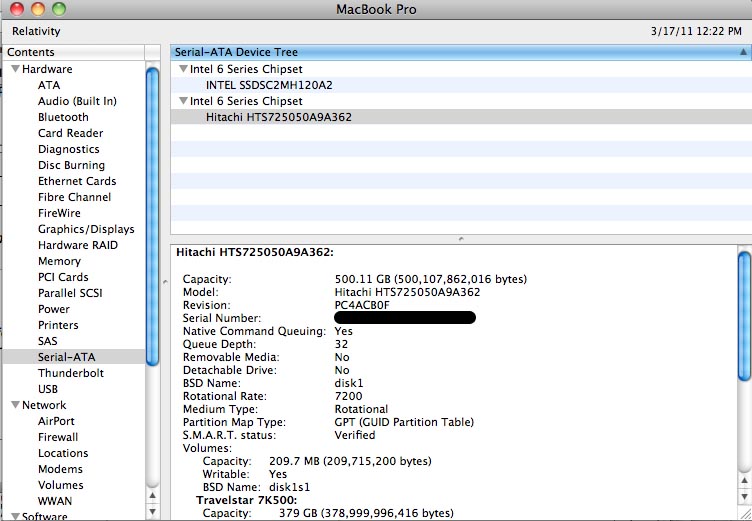
Task: Select Volumes under Network
Action: coord(60,485)
